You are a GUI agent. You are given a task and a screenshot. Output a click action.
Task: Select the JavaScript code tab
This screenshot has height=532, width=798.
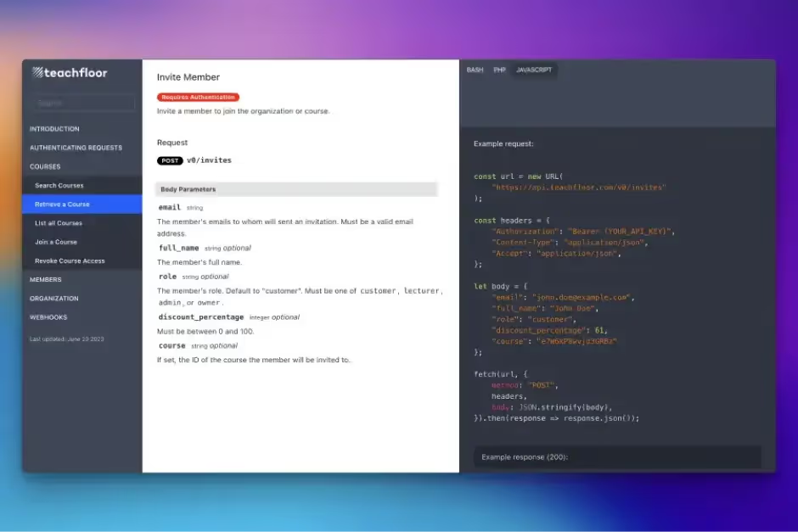(x=534, y=70)
